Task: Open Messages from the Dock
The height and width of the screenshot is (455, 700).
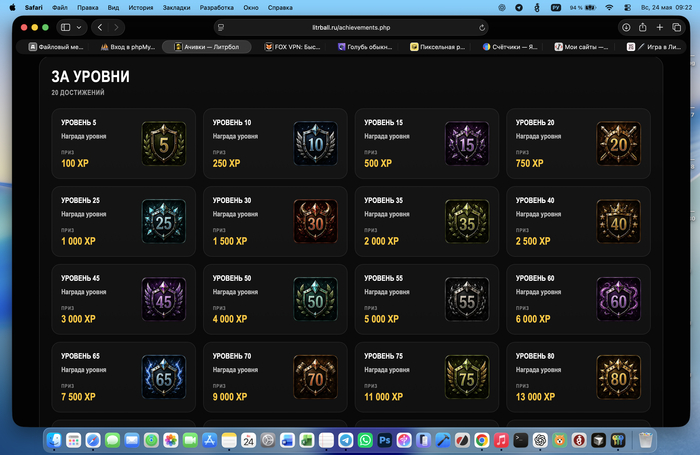Action: (x=112, y=441)
